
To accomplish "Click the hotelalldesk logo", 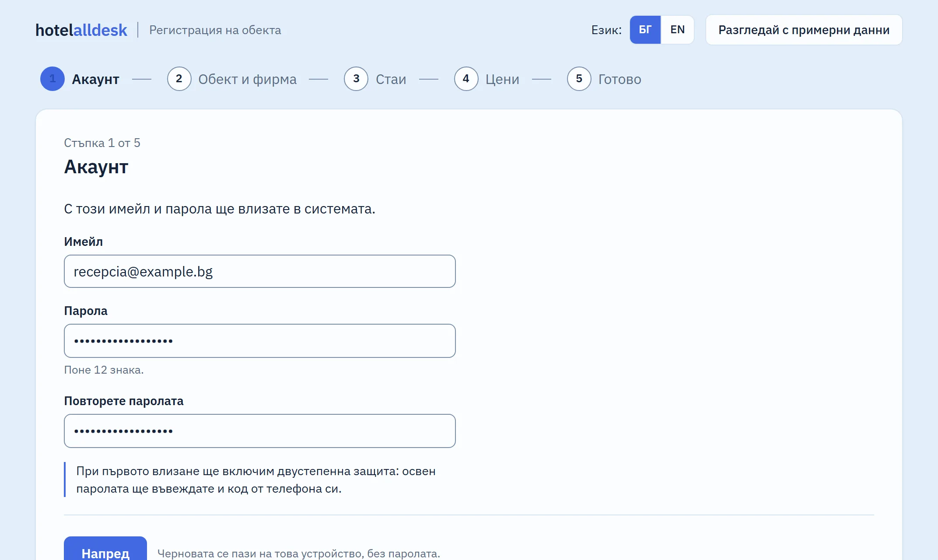I will point(81,30).
